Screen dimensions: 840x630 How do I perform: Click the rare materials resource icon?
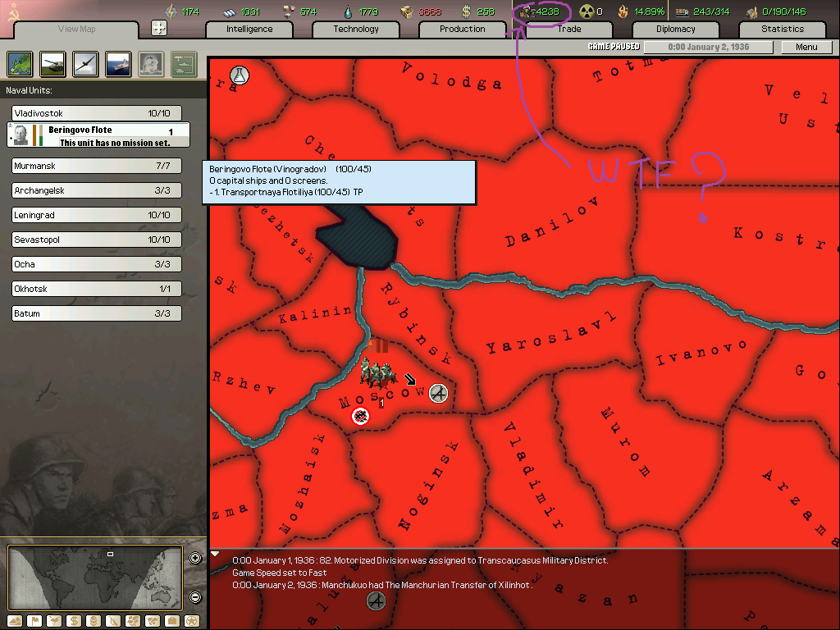click(290, 11)
